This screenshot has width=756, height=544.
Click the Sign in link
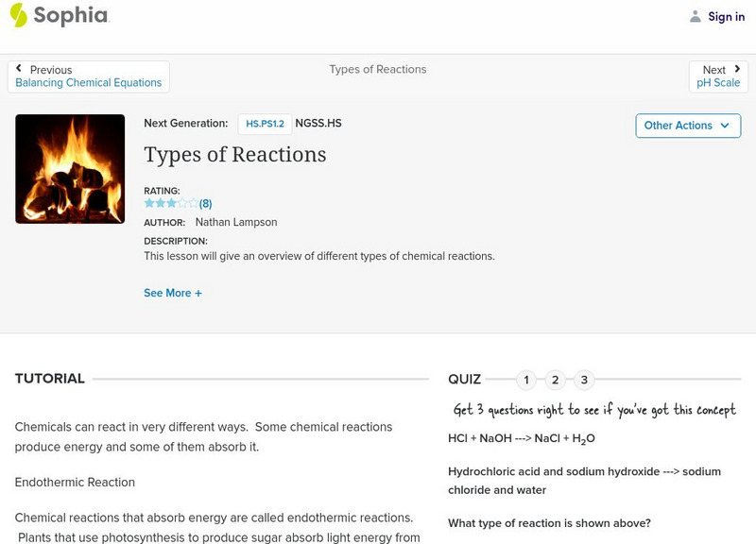(727, 16)
